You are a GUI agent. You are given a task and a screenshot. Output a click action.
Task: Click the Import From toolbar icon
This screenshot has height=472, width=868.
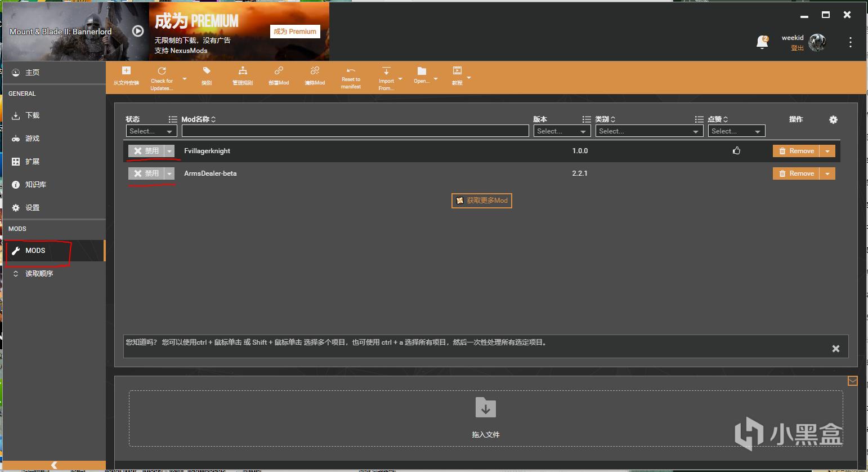click(386, 71)
